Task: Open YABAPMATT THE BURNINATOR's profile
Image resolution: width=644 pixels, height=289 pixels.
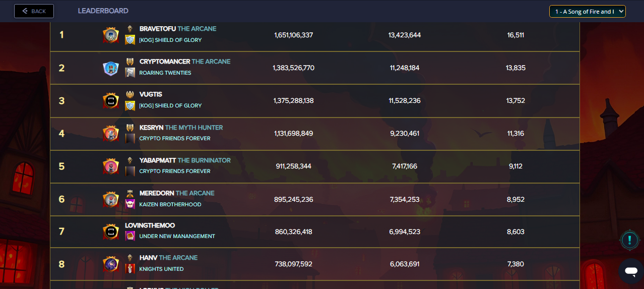Action: pyautogui.click(x=185, y=160)
